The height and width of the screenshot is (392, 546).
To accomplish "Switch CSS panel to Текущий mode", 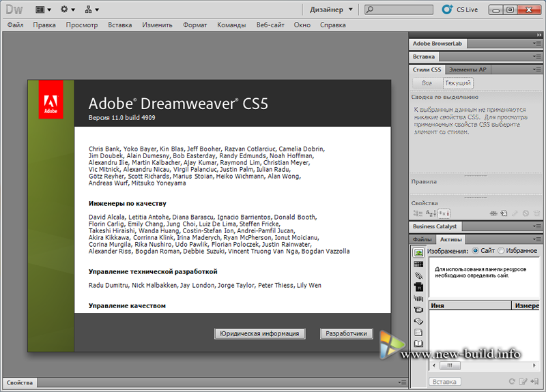I will pos(458,82).
